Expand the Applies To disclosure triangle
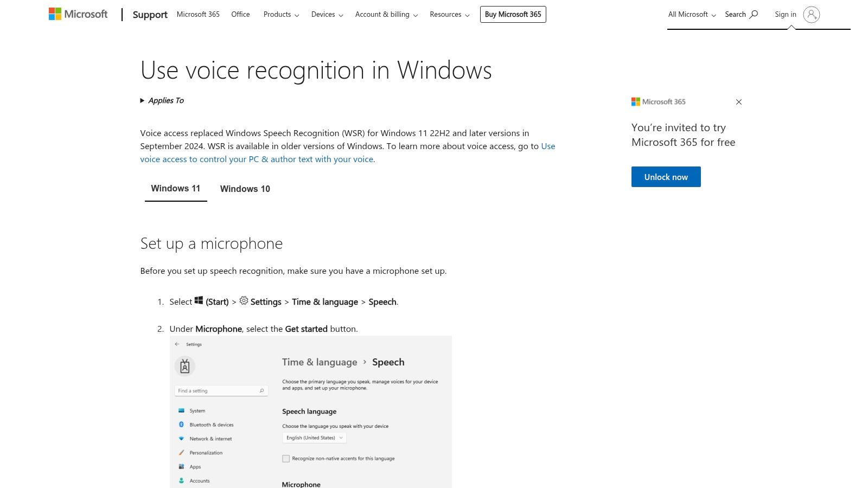The image size is (868, 488). (x=142, y=100)
